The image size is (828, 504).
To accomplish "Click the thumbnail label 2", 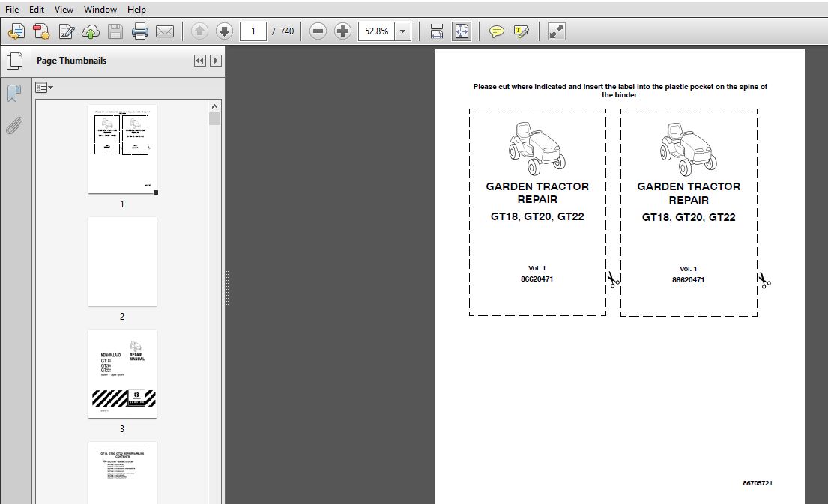I will point(122,317).
